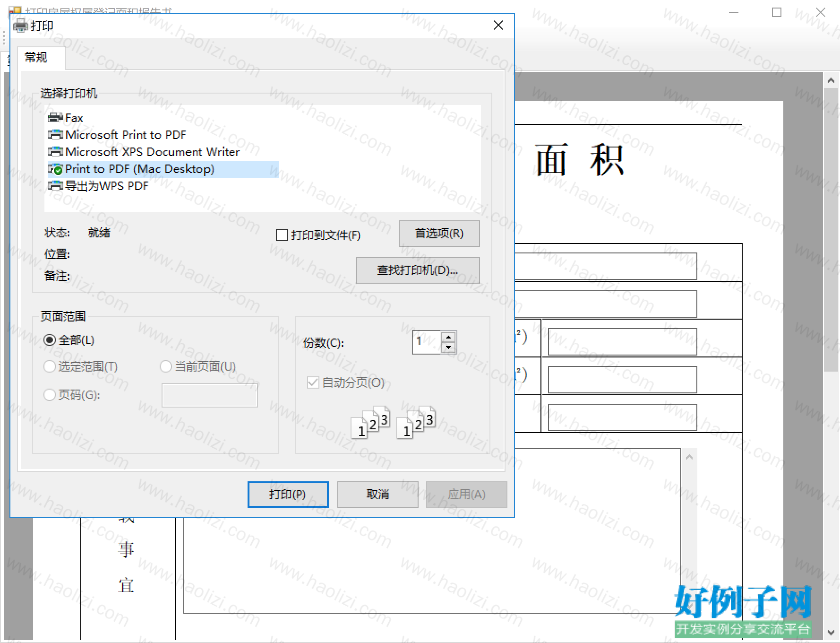Click the Microsoft XPS Document Writer printer icon
This screenshot has width=840, height=643.
point(56,152)
